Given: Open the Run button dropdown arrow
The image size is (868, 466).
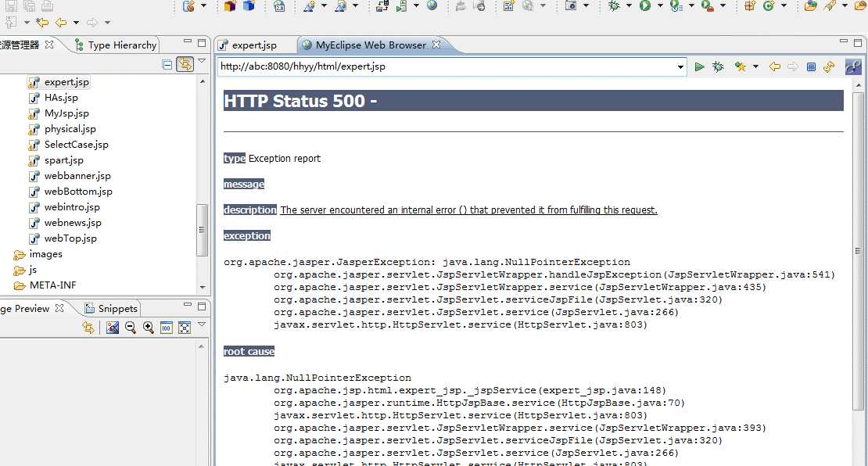Looking at the screenshot, I should point(659,6).
